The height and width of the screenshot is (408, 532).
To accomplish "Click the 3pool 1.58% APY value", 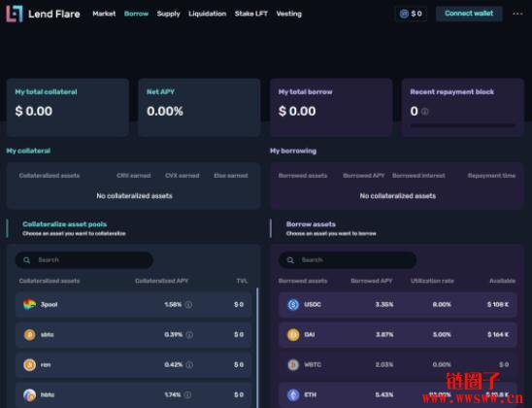I will point(173,304).
